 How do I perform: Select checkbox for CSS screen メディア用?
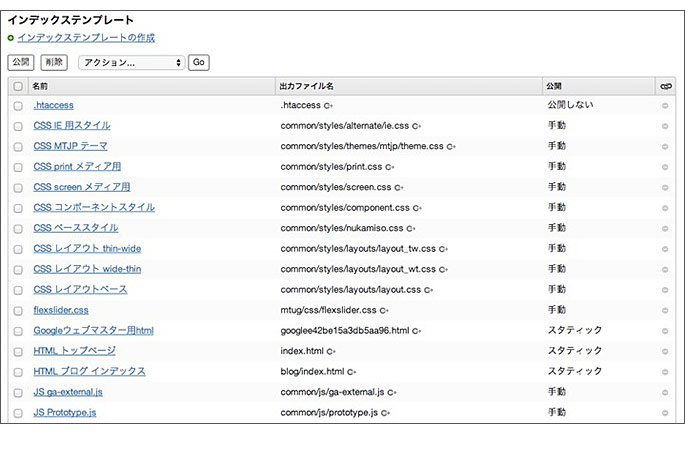click(x=18, y=188)
